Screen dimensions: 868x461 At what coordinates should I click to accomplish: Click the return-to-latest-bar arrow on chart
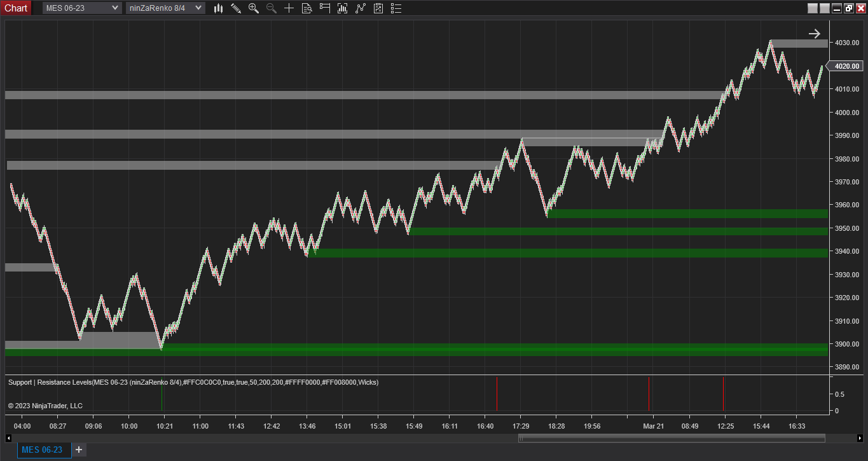[x=815, y=34]
